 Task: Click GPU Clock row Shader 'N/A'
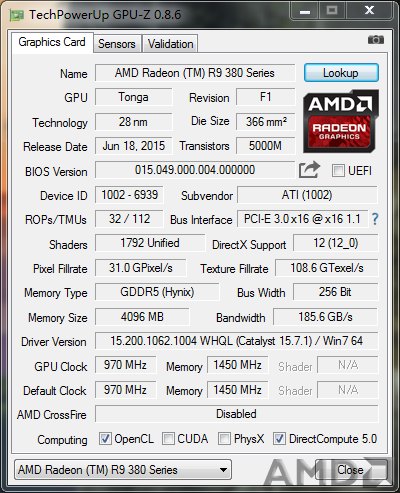coord(348,365)
